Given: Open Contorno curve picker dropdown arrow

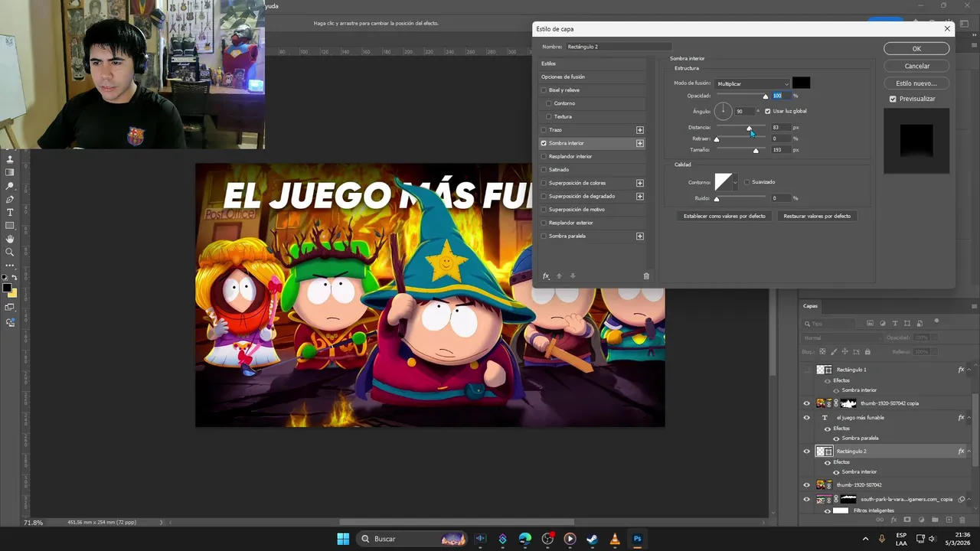Looking at the screenshot, I should pyautogui.click(x=735, y=182).
